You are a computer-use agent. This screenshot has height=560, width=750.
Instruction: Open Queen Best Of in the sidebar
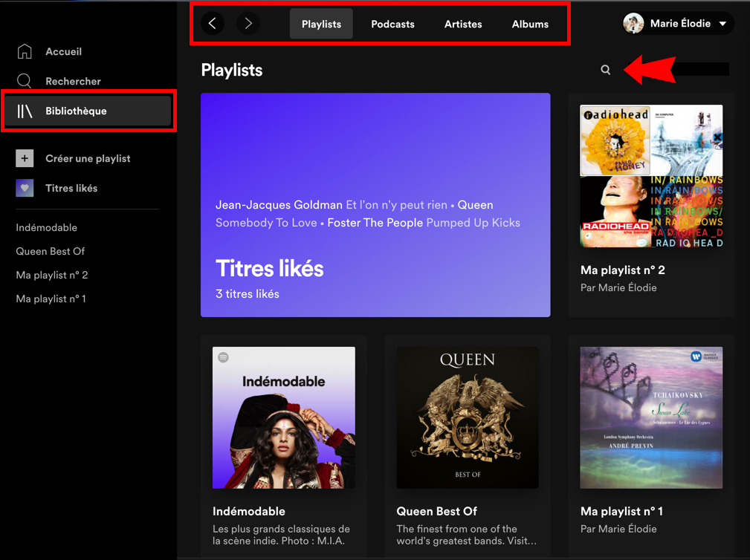point(50,251)
